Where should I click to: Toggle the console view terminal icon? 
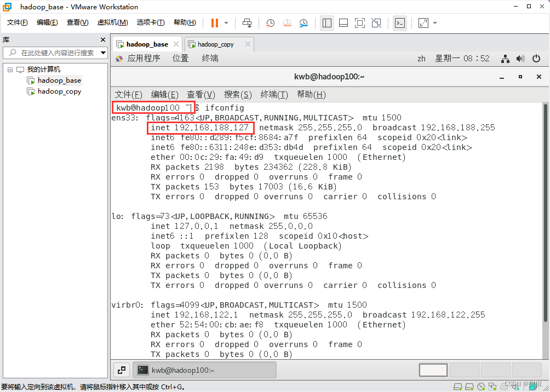(399, 23)
